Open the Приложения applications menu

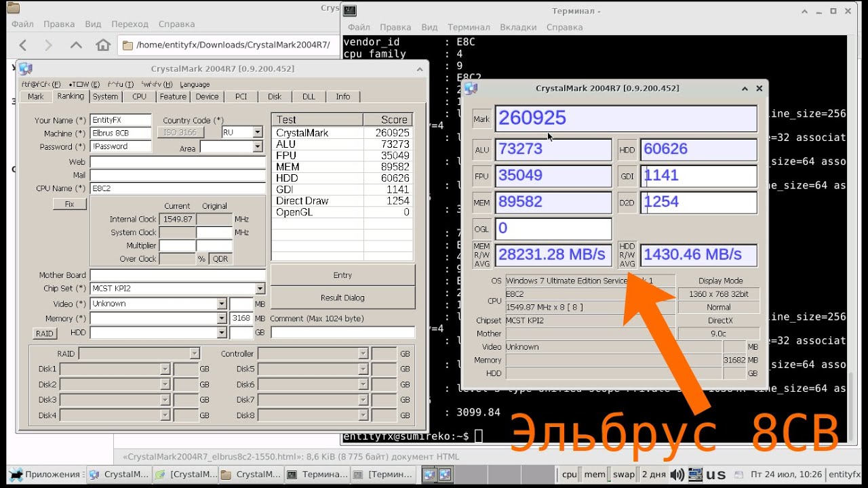coord(45,474)
